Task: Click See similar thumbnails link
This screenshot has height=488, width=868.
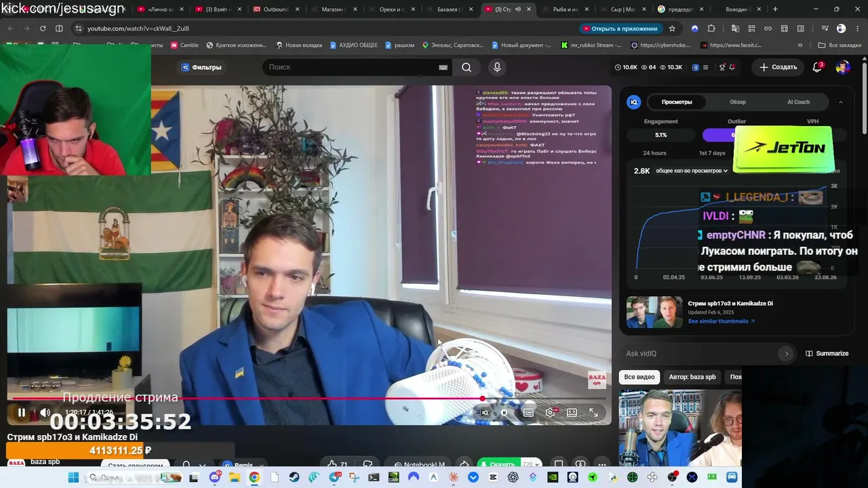Action: point(721,321)
